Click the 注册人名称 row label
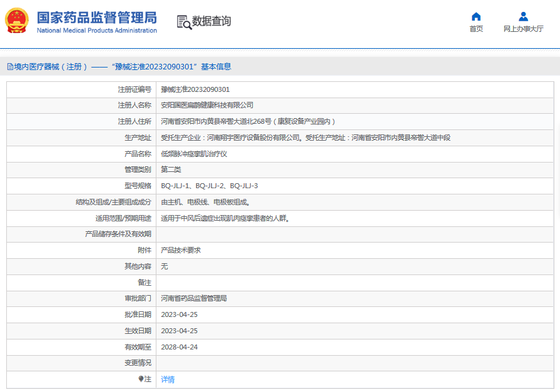The height and width of the screenshot is (392, 560). pyautogui.click(x=135, y=105)
